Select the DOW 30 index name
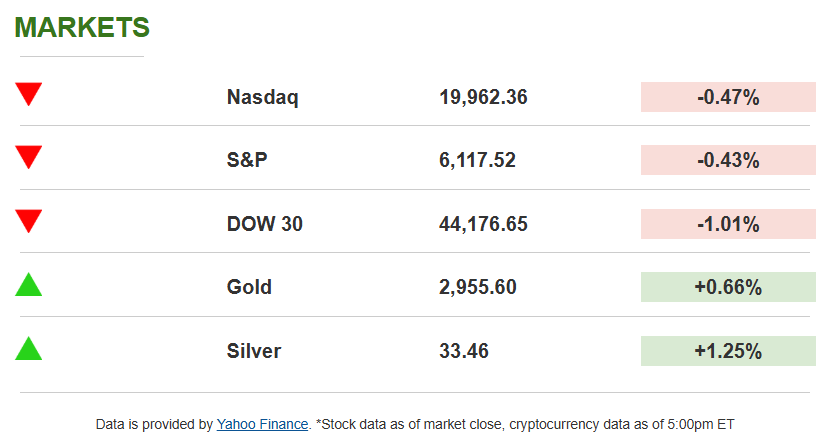The width and height of the screenshot is (832, 440). [x=265, y=224]
